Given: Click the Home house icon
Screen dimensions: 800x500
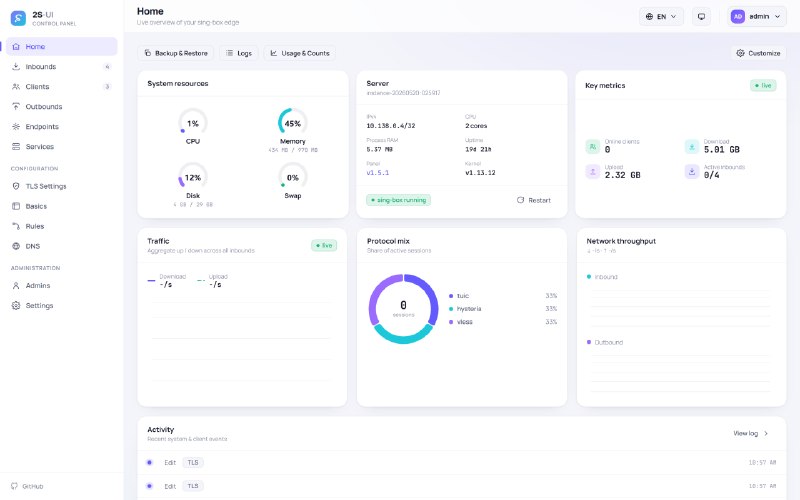Looking at the screenshot, I should click(x=16, y=46).
